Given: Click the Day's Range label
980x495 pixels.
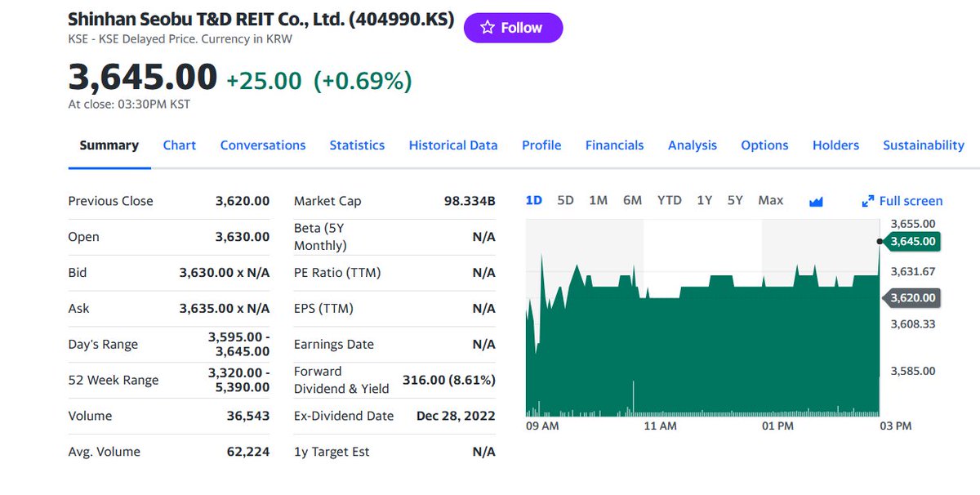Looking at the screenshot, I should pos(103,345).
